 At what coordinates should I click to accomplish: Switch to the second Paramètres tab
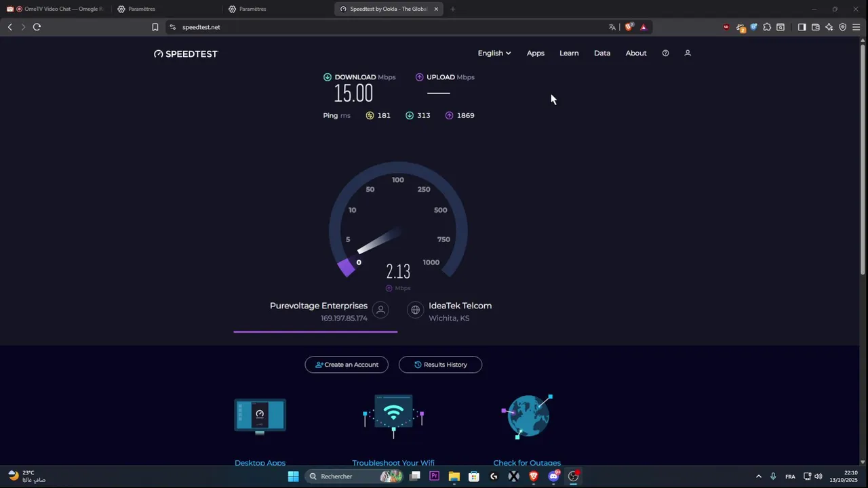pyautogui.click(x=277, y=9)
